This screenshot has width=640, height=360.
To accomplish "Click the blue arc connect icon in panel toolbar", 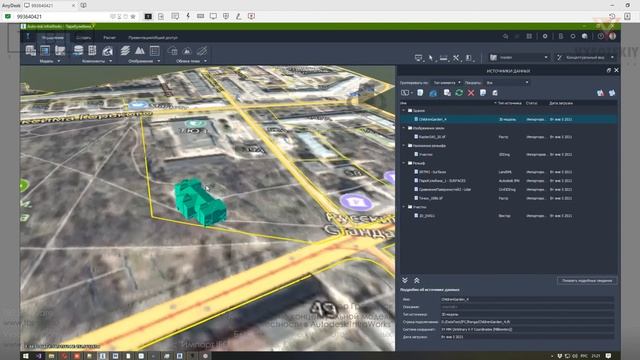I will click(433, 93).
